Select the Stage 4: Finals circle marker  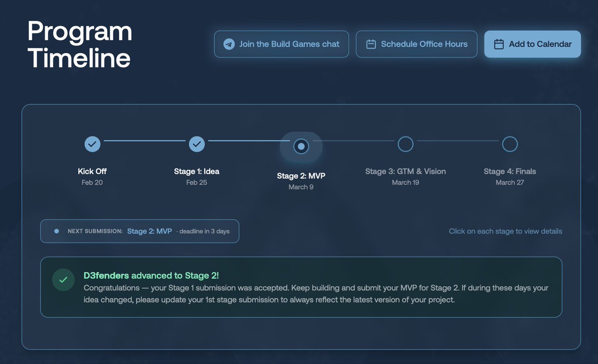510,144
